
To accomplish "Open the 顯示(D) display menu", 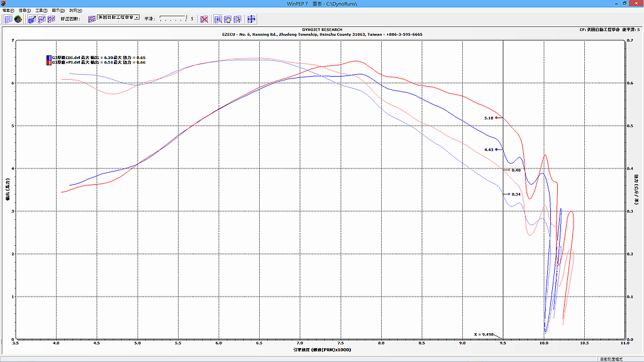I will coord(57,11).
